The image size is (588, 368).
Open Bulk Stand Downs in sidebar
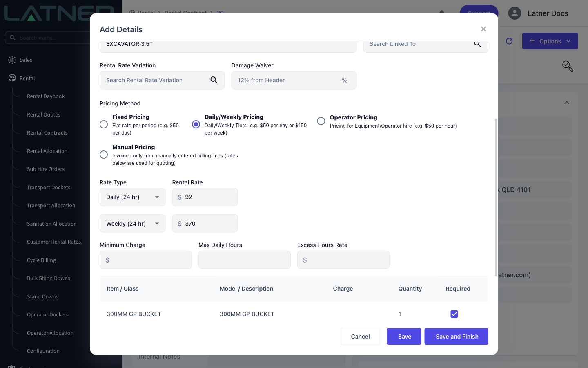coord(49,278)
